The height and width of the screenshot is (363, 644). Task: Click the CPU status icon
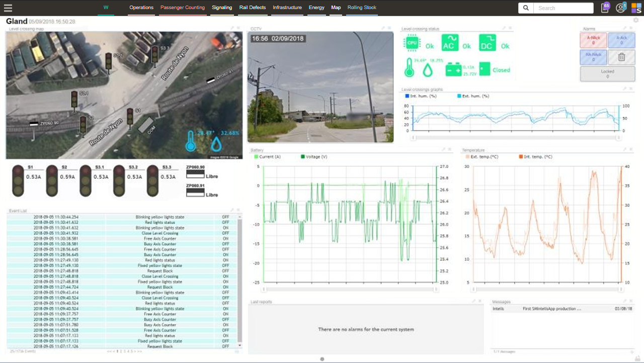[412, 44]
